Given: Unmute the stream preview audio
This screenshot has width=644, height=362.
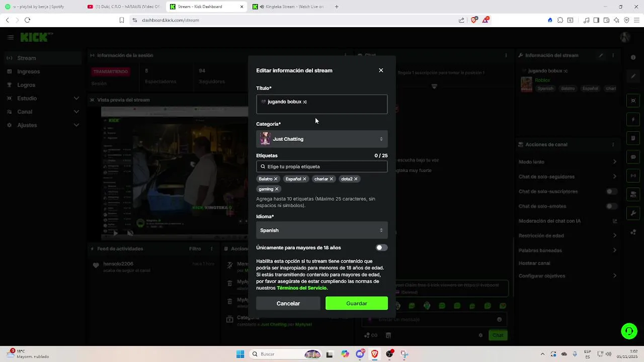Looking at the screenshot, I should (x=130, y=233).
